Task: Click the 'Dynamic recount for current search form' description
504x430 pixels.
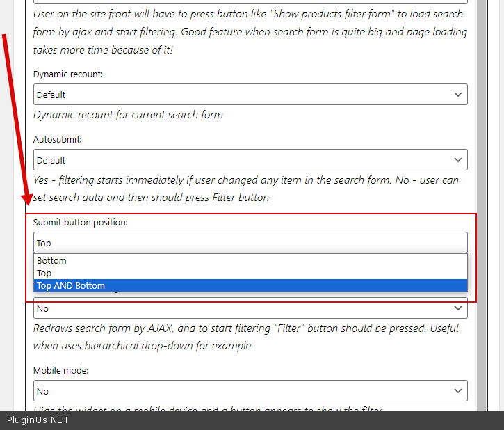Action: point(128,115)
